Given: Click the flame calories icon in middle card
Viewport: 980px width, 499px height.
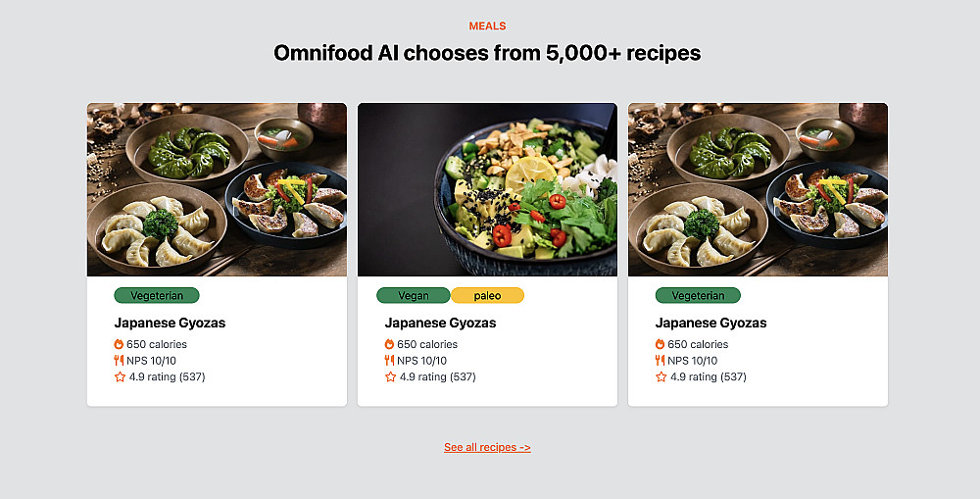Looking at the screenshot, I should [389, 344].
